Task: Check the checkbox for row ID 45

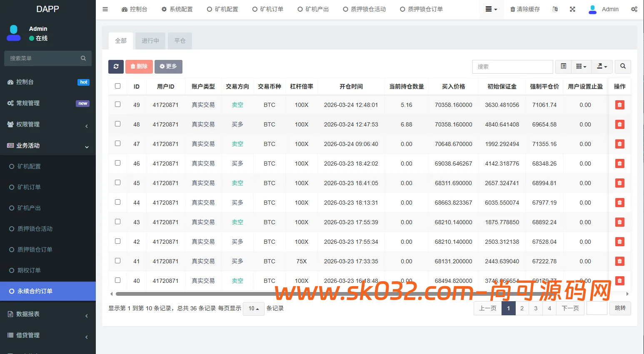Action: (x=117, y=182)
